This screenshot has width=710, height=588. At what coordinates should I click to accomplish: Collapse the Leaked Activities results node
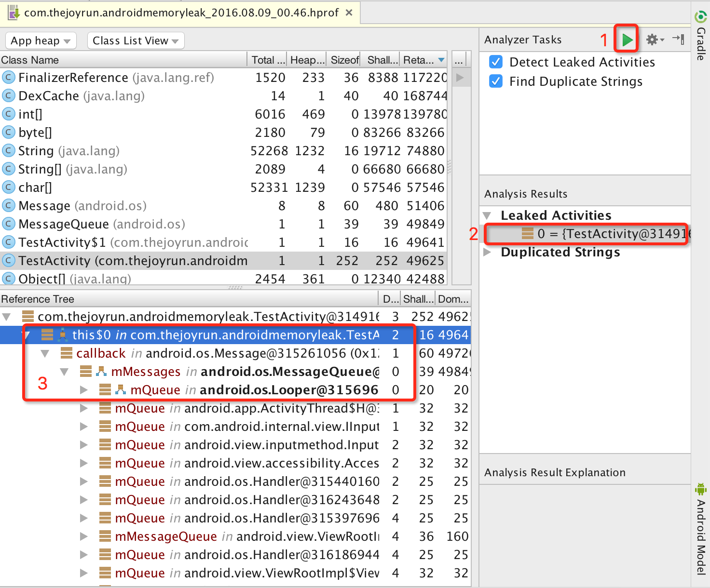click(487, 215)
